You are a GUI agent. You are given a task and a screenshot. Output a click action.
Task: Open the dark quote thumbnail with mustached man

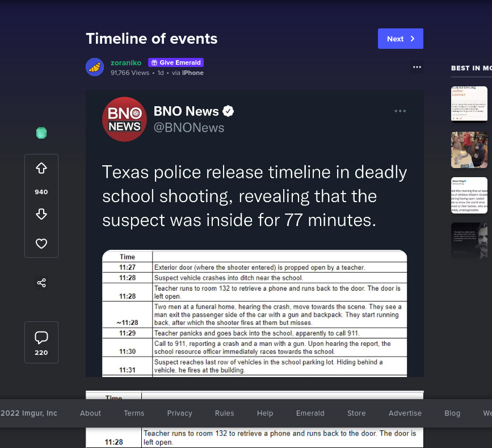point(469,241)
